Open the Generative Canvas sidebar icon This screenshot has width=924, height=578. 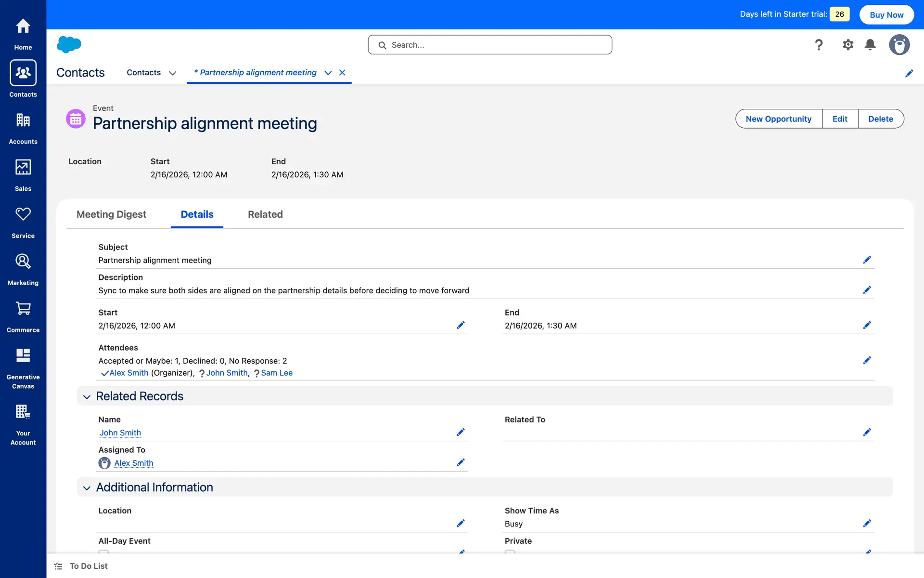23,356
